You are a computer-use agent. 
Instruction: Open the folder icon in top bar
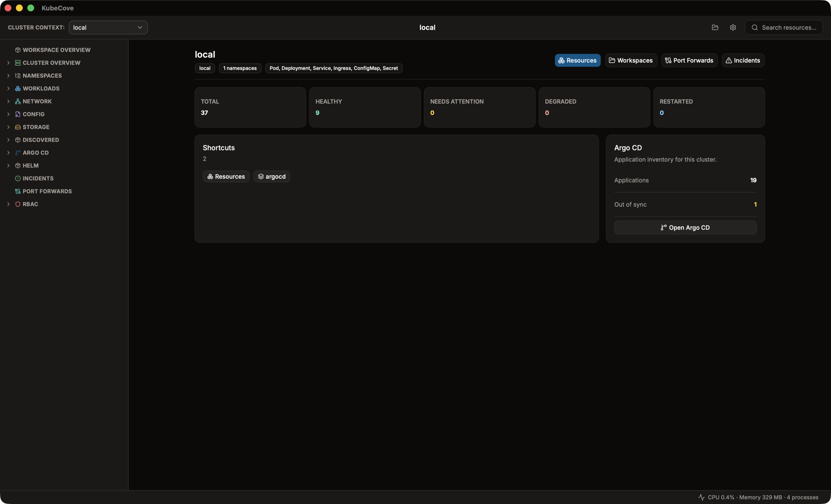[715, 27]
